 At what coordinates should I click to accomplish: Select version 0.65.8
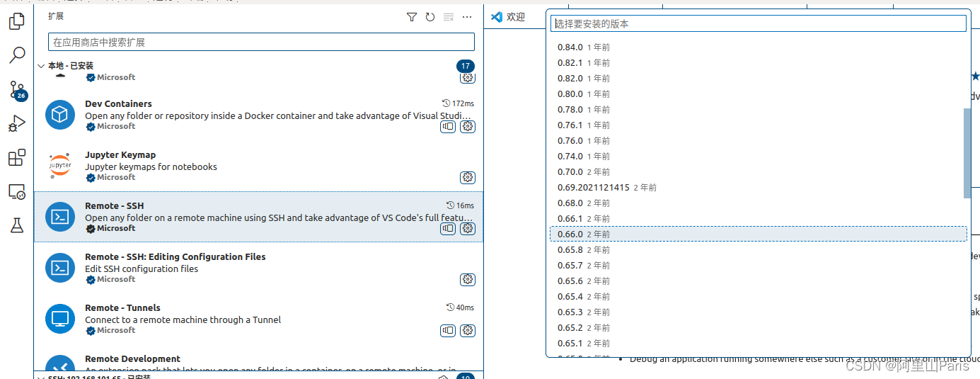tap(758, 250)
